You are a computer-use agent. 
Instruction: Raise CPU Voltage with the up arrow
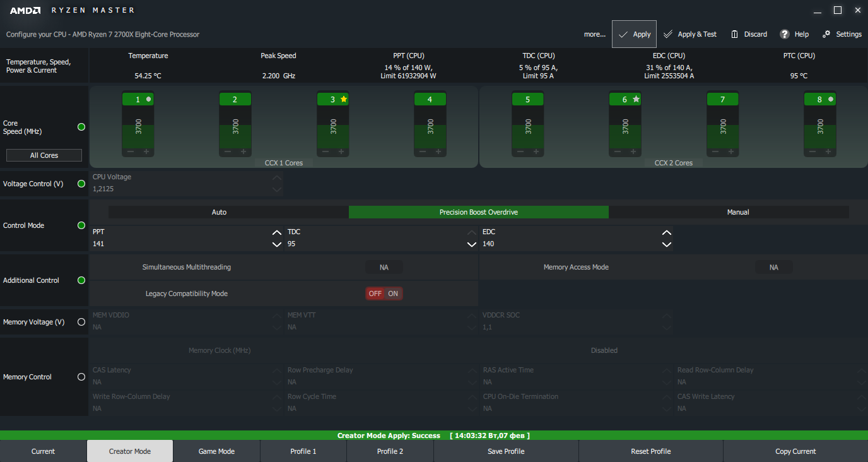(276, 177)
